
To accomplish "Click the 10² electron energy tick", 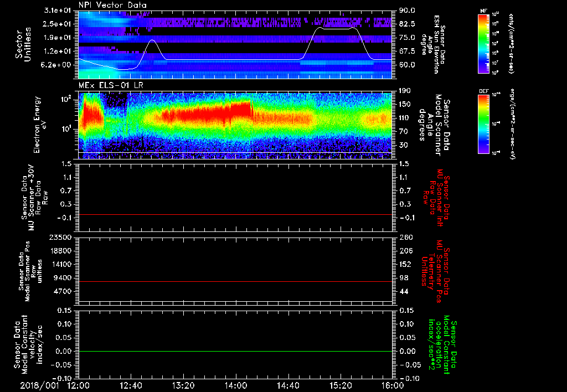I will pyautogui.click(x=65, y=99).
